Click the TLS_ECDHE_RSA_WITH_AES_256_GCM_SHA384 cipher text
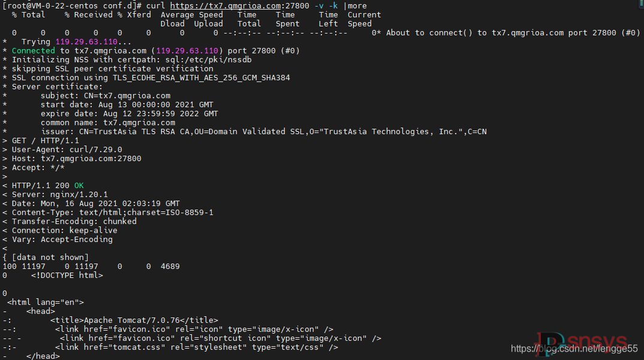644x360 pixels. 201,78
